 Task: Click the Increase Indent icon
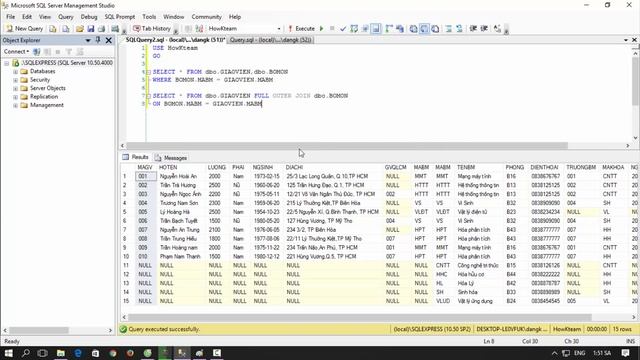(x=484, y=29)
